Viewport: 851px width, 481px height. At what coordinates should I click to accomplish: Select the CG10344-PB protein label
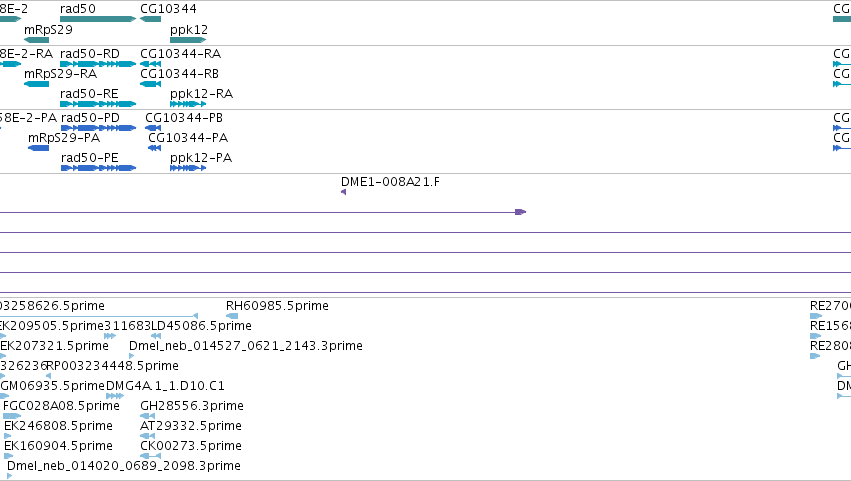[x=184, y=118]
